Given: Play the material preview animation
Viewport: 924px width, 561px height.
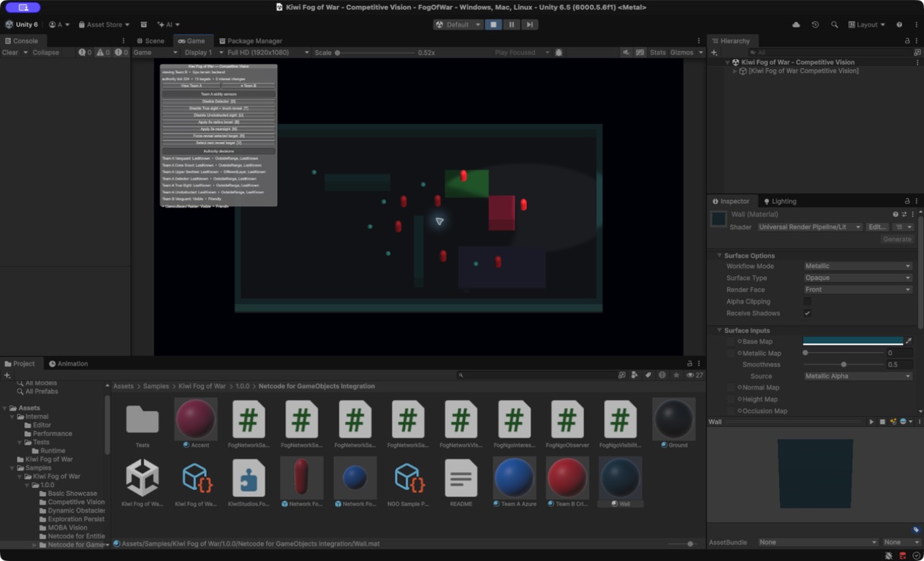Looking at the screenshot, I should coord(871,421).
